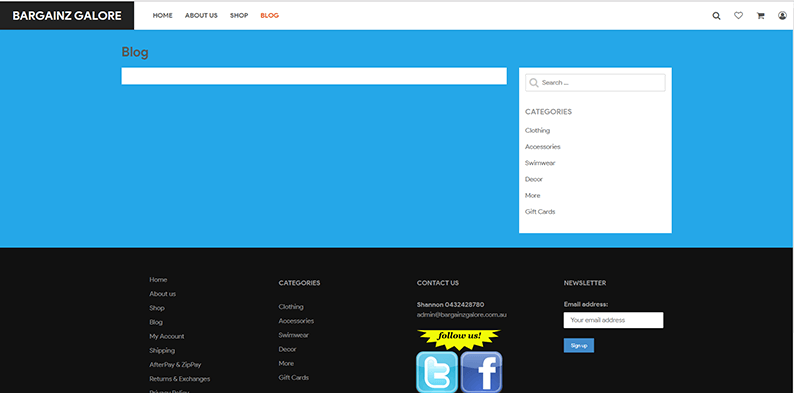The image size is (794, 393).
Task: Open the footer My Account link
Action: point(167,336)
